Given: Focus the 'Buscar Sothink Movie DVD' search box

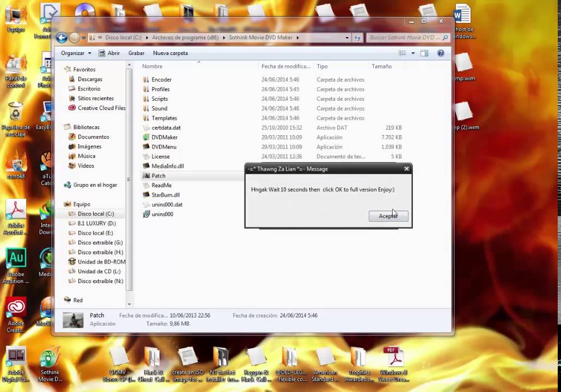Looking at the screenshot, I should (x=408, y=37).
